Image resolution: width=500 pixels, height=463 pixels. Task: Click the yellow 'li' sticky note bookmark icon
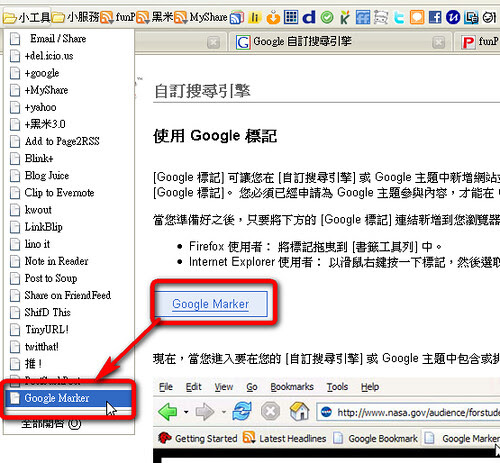pyautogui.click(x=255, y=17)
